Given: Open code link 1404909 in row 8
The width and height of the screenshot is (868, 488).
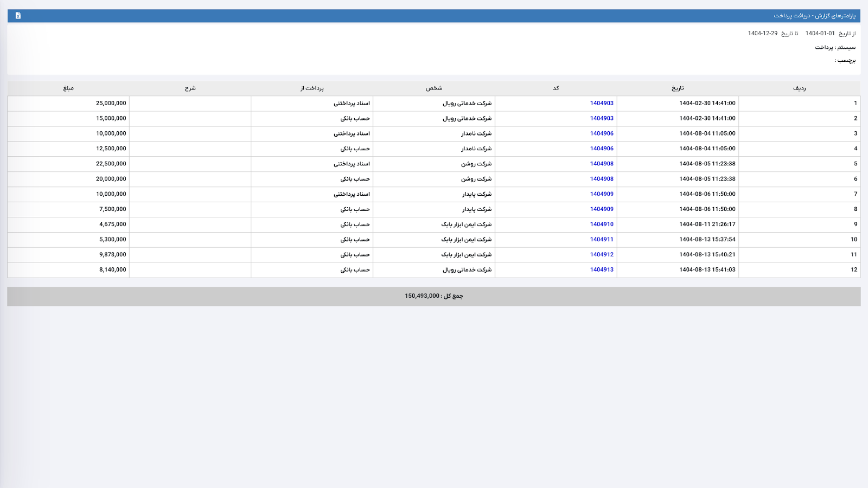Looking at the screenshot, I should [x=602, y=209].
